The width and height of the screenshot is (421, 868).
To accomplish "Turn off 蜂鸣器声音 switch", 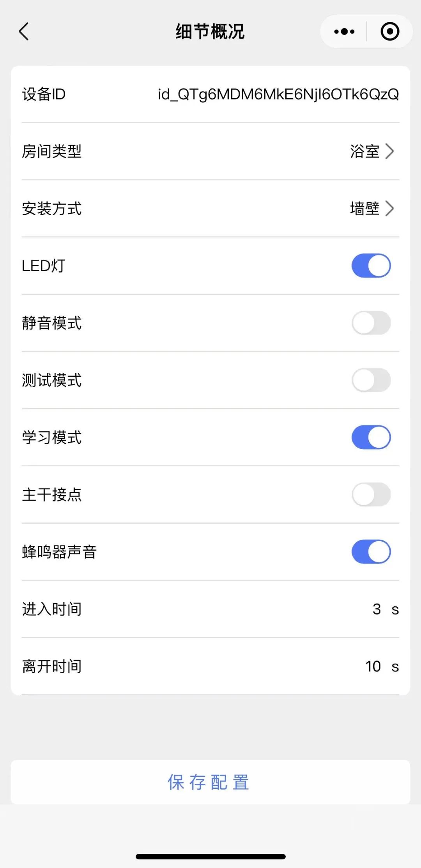I will tap(371, 552).
